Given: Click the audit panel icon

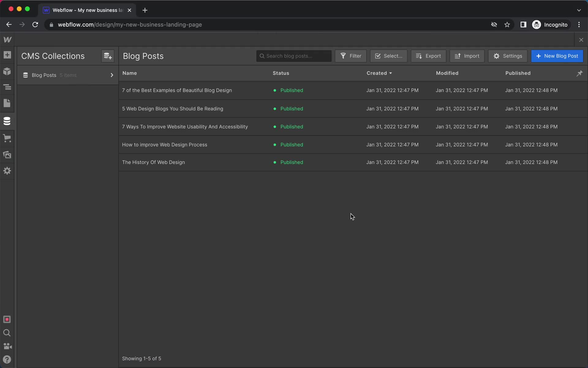Looking at the screenshot, I should click(7, 319).
